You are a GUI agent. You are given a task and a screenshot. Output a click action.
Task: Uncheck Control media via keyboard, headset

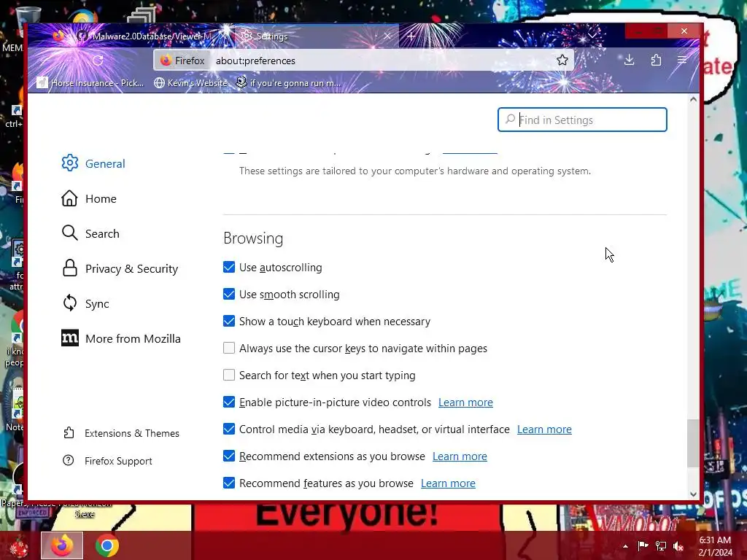point(229,429)
